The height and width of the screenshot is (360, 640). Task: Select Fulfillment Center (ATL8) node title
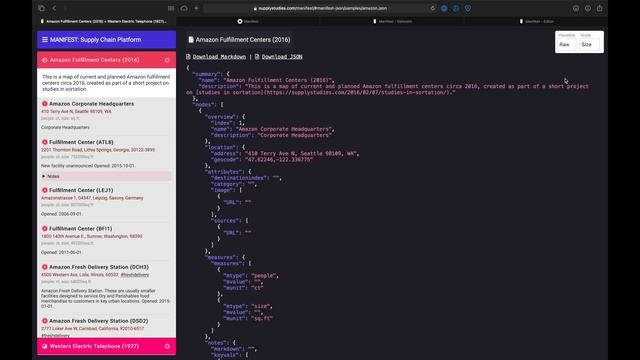tap(81, 142)
